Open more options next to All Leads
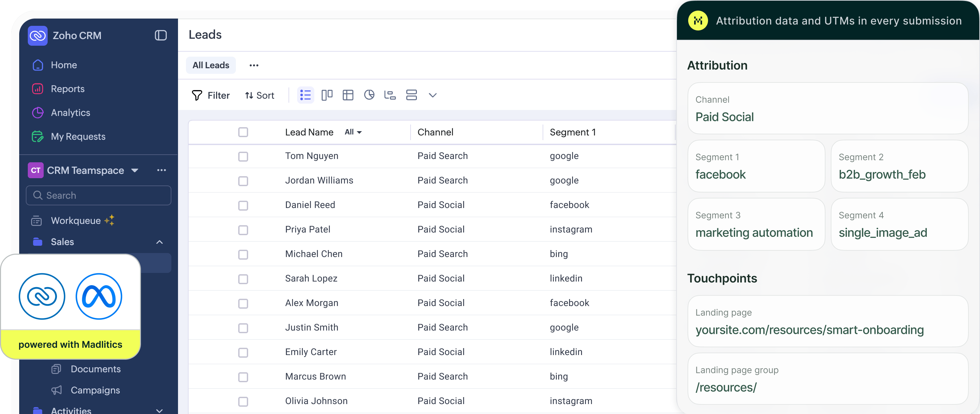Screen dimensions: 980x414 [x=254, y=66]
